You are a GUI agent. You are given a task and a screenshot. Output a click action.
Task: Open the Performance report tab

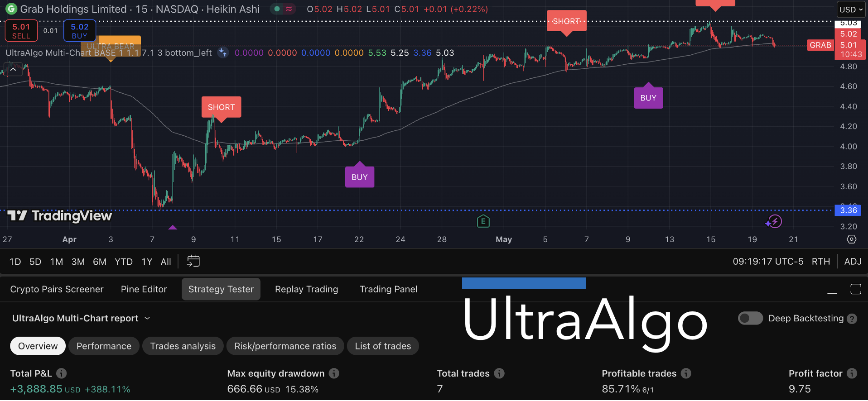(104, 346)
